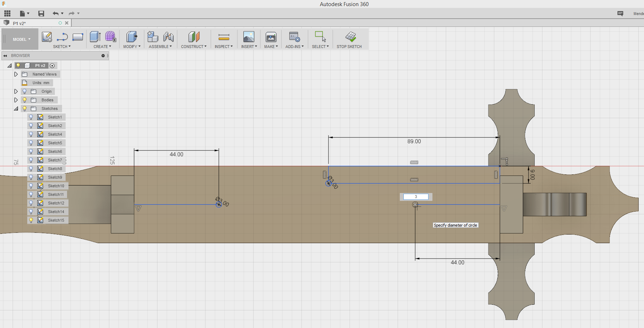Open the comments notification icon
Viewport: 644px width, 328px height.
coord(620,14)
